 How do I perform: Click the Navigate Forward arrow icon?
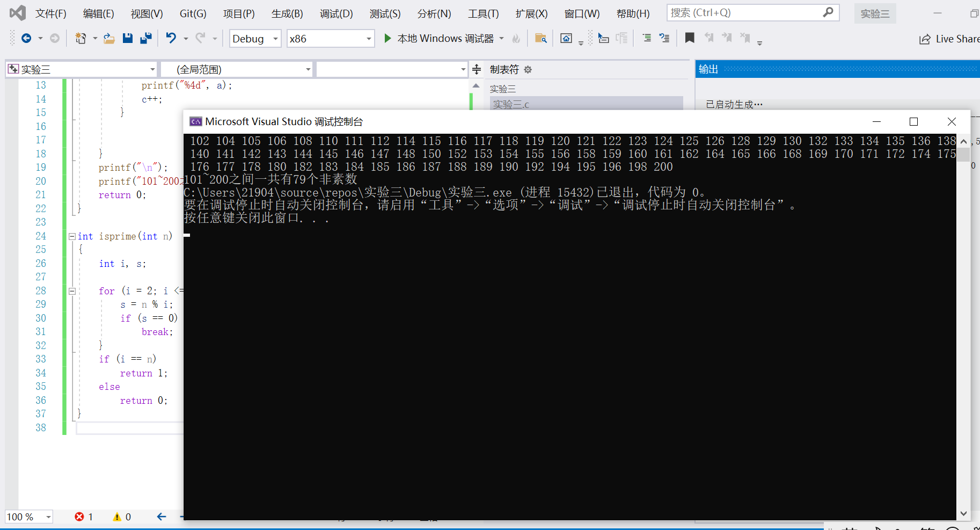(55, 38)
